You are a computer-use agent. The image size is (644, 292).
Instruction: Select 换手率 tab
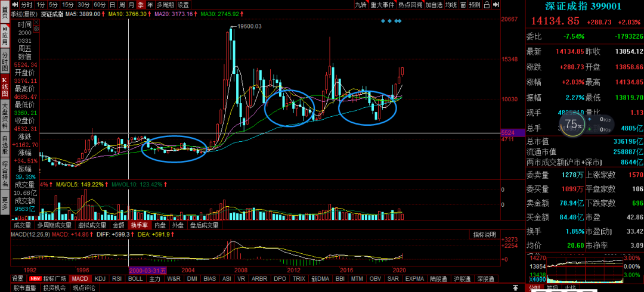[139, 225]
